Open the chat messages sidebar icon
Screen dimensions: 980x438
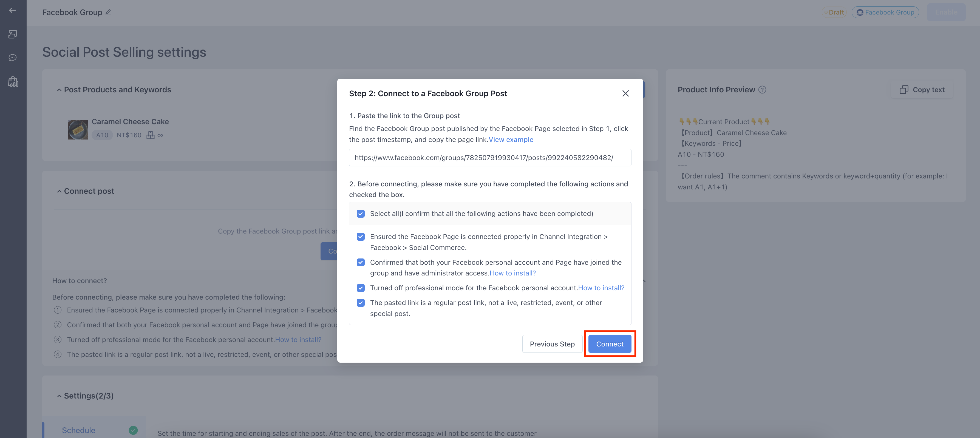[13, 58]
